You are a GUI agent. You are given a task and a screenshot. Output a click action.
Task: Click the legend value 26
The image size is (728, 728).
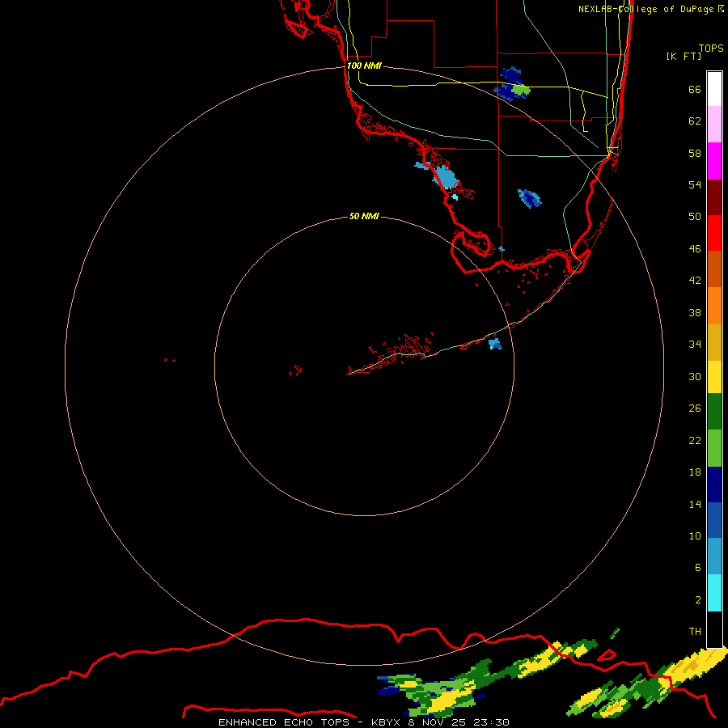pos(695,408)
